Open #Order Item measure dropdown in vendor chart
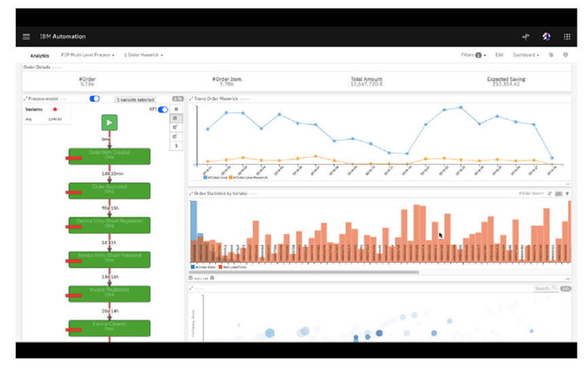 [x=531, y=194]
